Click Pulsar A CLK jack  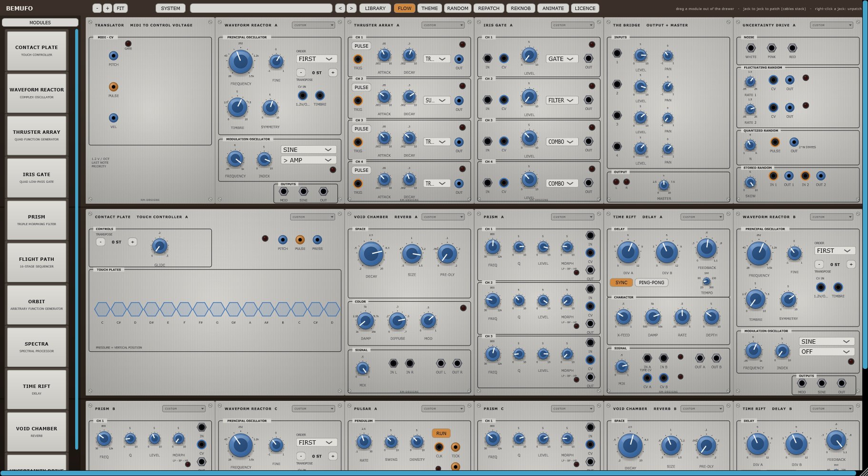click(439, 447)
